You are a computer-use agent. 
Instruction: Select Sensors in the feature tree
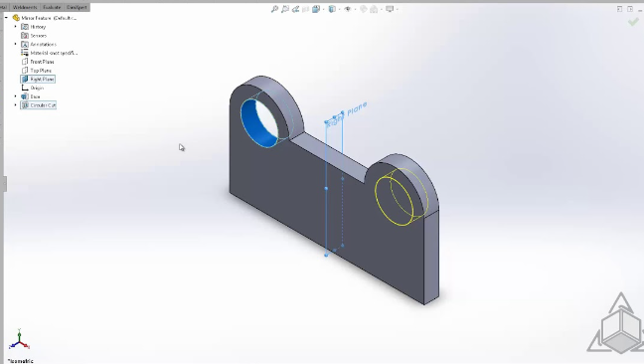38,36
